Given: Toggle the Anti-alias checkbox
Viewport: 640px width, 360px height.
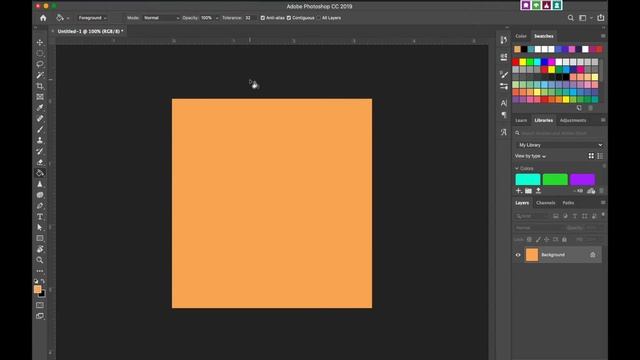Looking at the screenshot, I should (x=262, y=18).
